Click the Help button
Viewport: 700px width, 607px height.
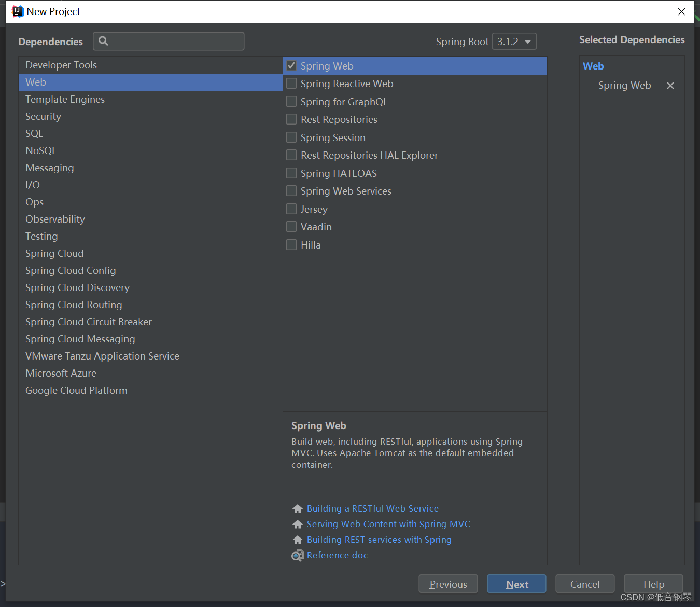pyautogui.click(x=653, y=584)
